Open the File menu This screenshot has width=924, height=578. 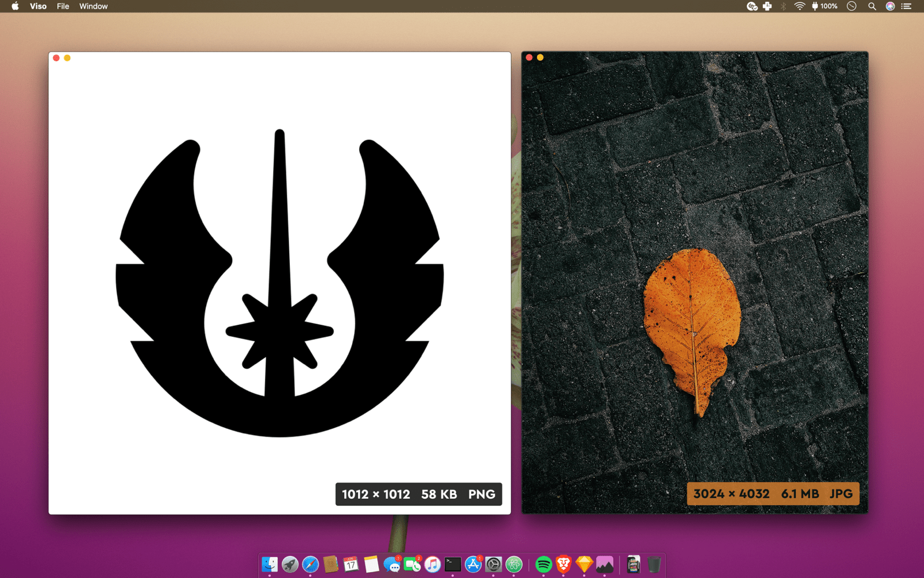(63, 6)
